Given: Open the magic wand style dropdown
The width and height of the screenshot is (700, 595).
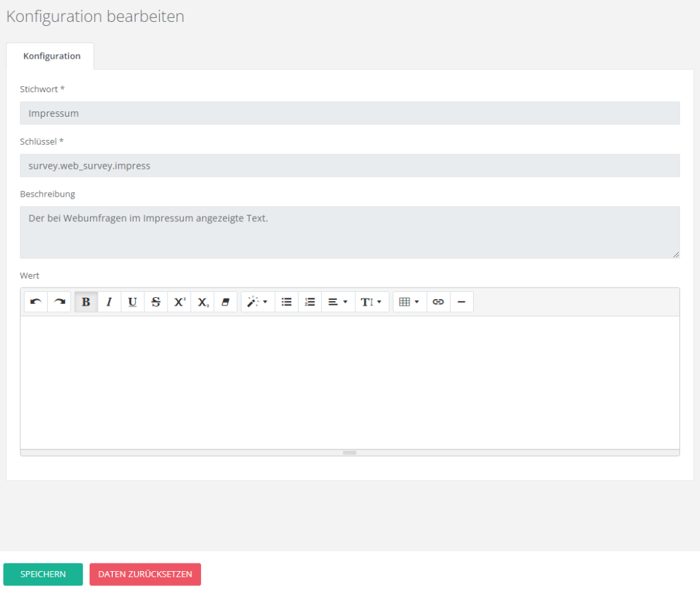Looking at the screenshot, I should coord(258,302).
